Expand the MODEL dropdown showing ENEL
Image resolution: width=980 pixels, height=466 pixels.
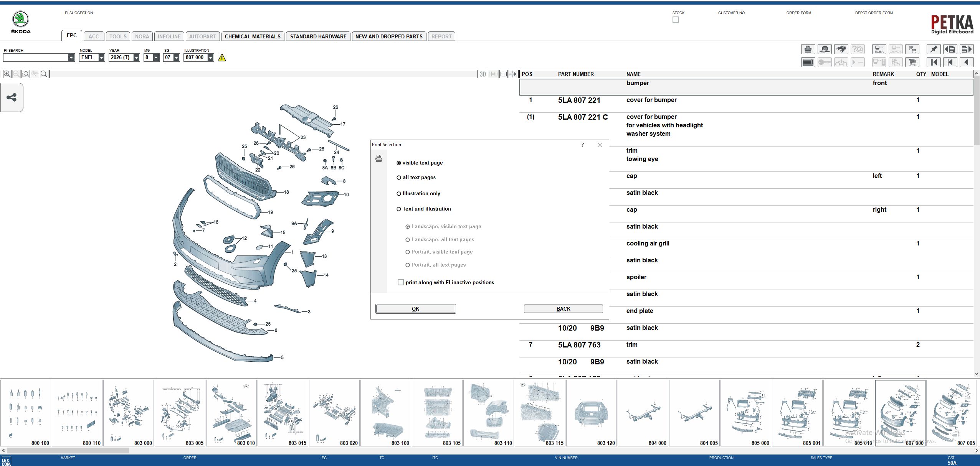click(x=101, y=58)
